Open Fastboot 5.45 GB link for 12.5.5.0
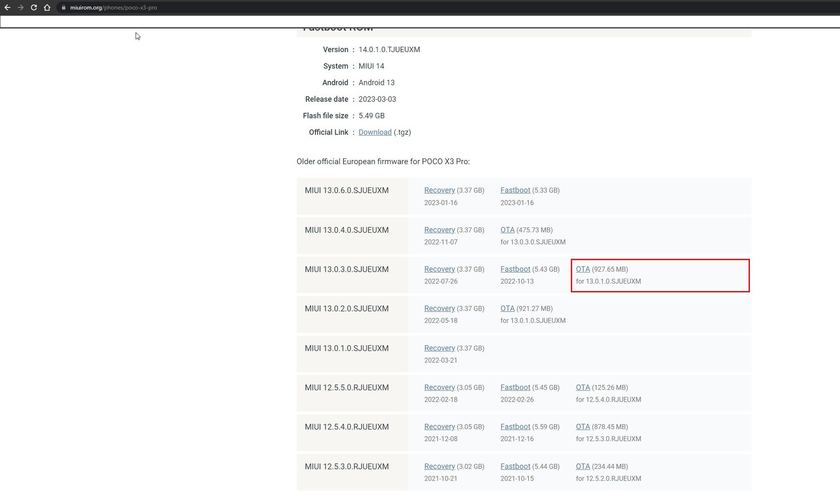This screenshot has height=504, width=840. 515,388
